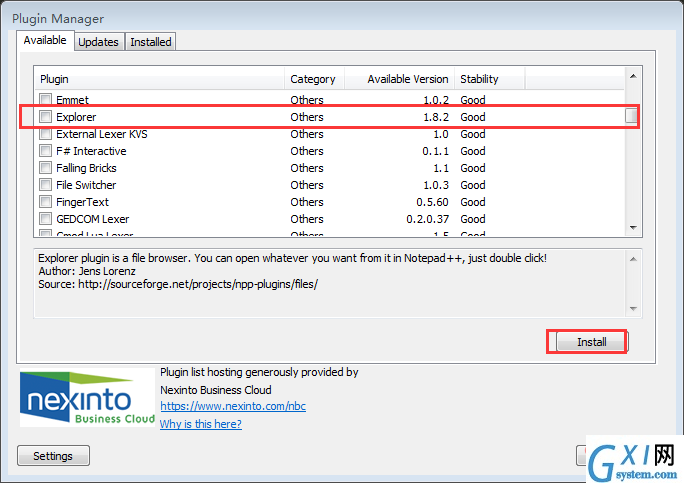Click Good stability in Falling Bricks row
This screenshot has width=684, height=483.
click(x=473, y=168)
